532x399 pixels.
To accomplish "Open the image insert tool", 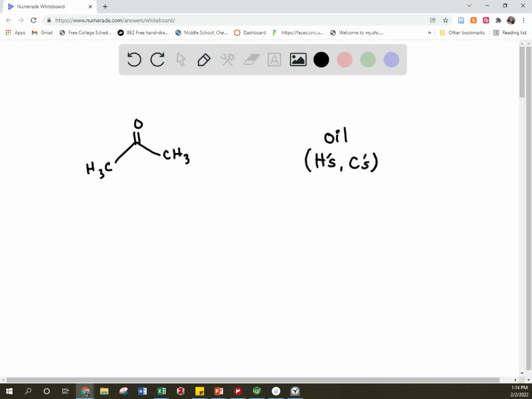I will click(298, 60).
